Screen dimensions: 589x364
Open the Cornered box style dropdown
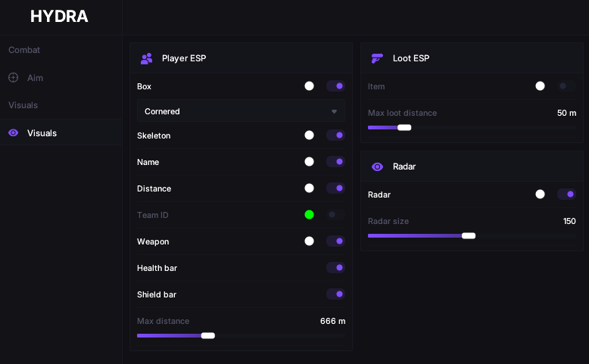coord(241,111)
